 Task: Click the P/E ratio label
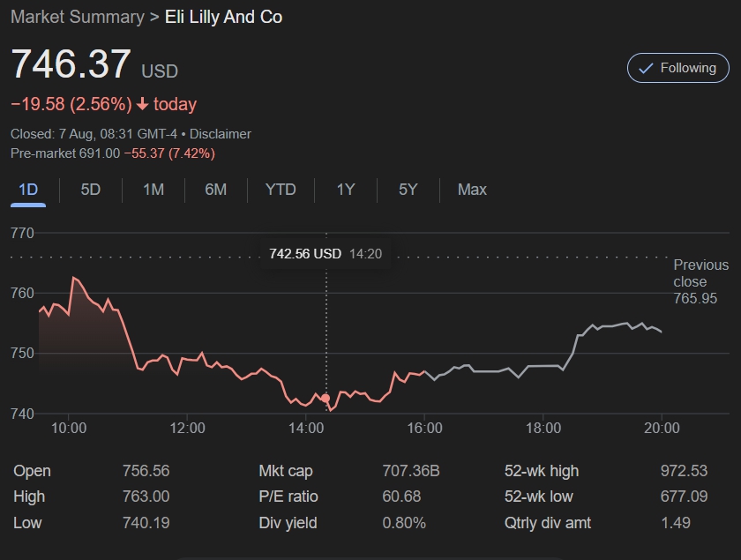(x=288, y=497)
